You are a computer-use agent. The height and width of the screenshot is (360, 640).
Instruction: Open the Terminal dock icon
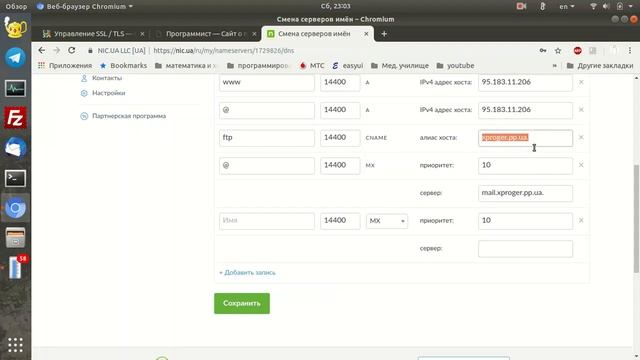(15, 178)
